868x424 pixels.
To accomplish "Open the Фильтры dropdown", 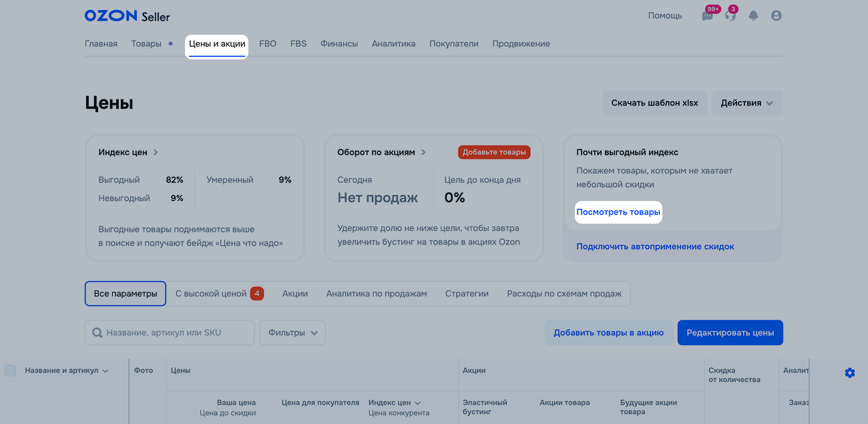I will (292, 333).
